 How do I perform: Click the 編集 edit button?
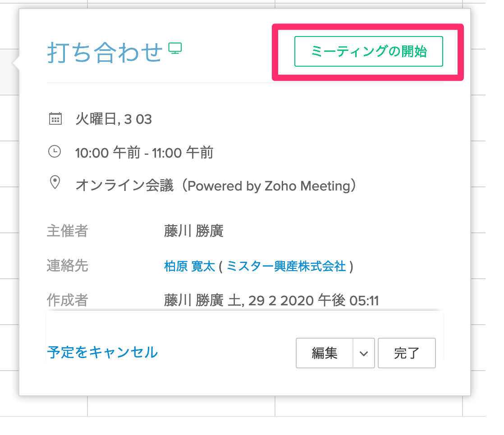324,353
